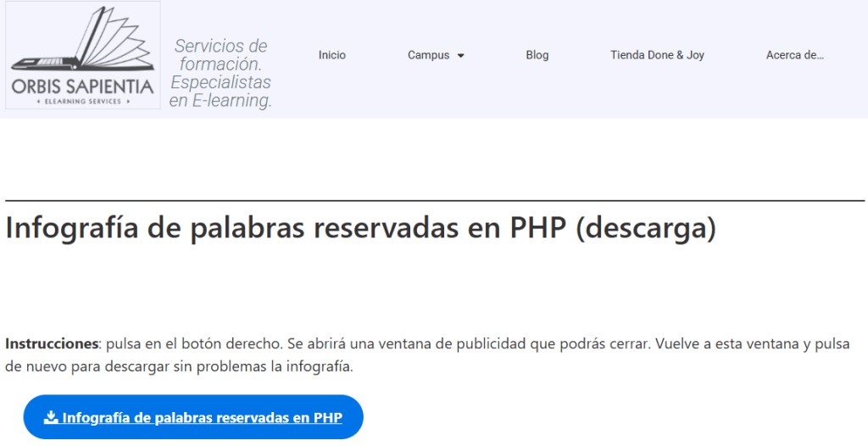Click the 'Servicios de formación' tagline
Image resolution: width=868 pixels, height=446 pixels.
[220, 54]
